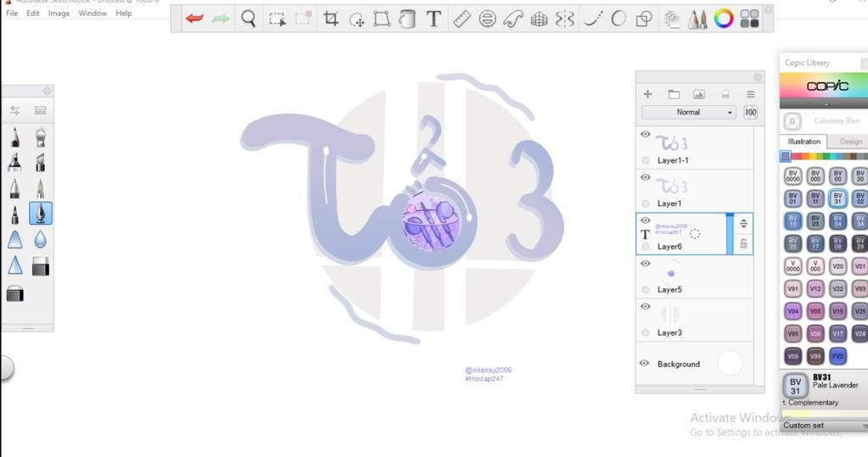
Task: Expand the Complementary colors section
Action: [x=810, y=403]
